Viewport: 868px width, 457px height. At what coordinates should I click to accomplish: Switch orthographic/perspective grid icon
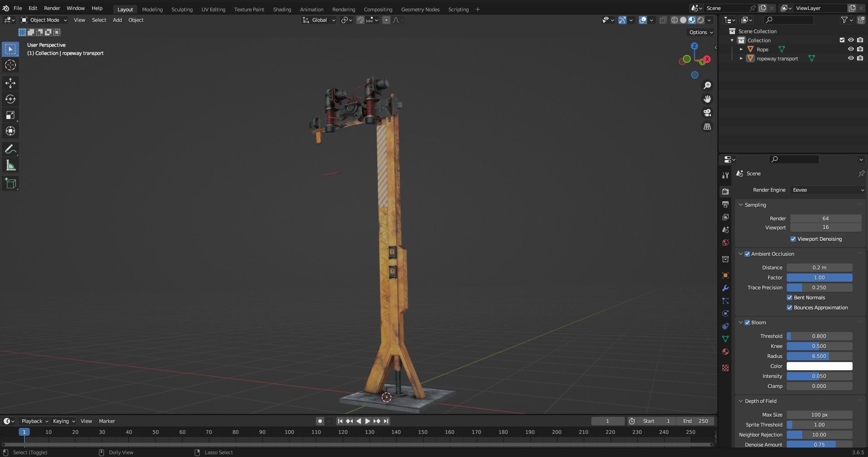[x=707, y=127]
